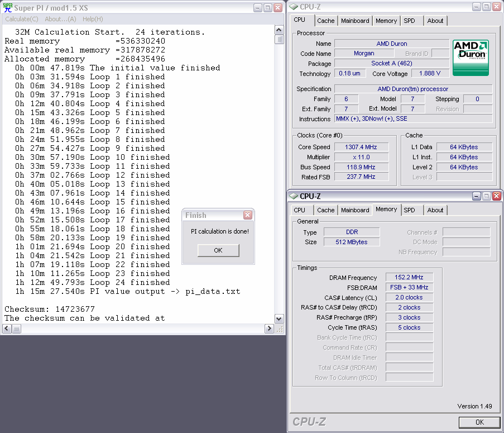The width and height of the screenshot is (504, 433).
Task: Close the Finish dialog with the X button
Action: click(247, 215)
